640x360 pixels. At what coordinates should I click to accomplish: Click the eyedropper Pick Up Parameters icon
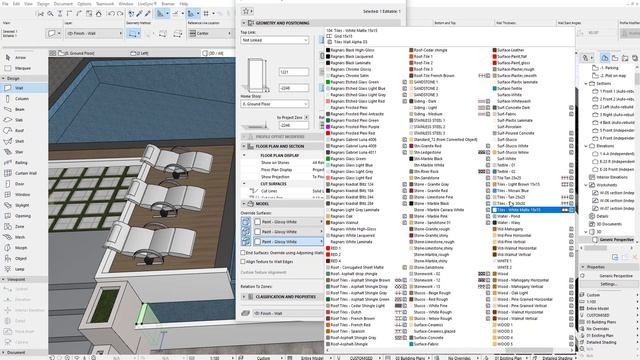pyautogui.click(x=139, y=13)
